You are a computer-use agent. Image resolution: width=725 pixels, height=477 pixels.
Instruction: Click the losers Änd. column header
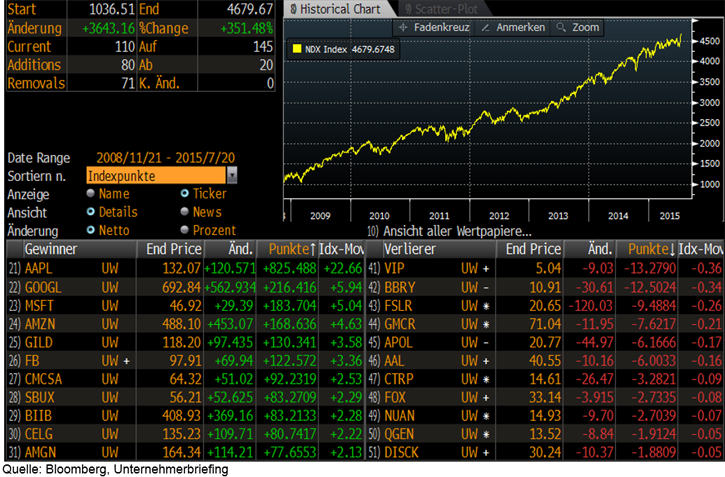click(x=590, y=249)
